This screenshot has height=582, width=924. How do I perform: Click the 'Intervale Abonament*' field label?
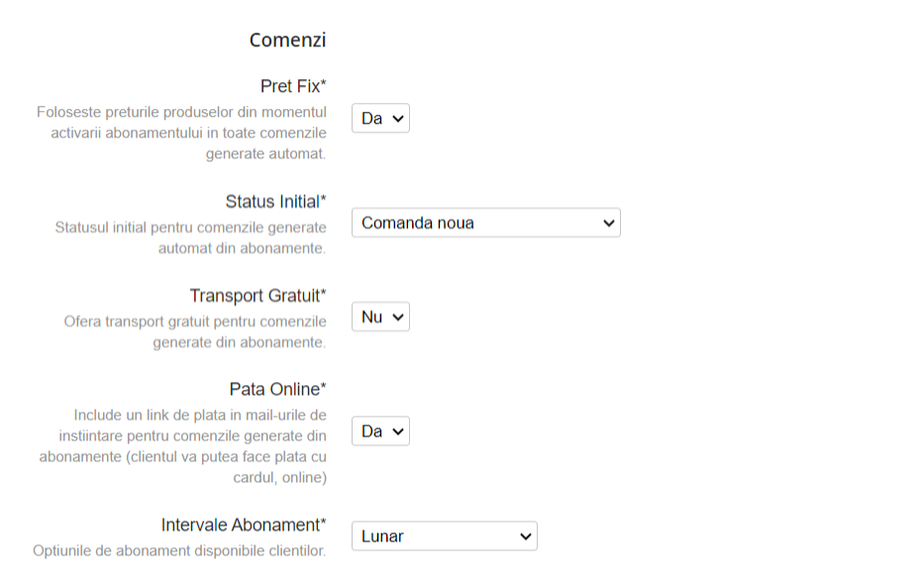[244, 525]
